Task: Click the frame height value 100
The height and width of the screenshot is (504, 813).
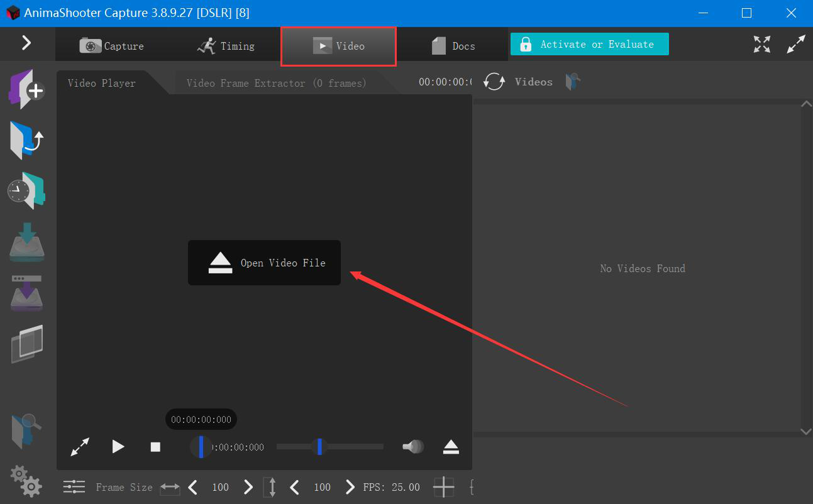Action: [322, 487]
